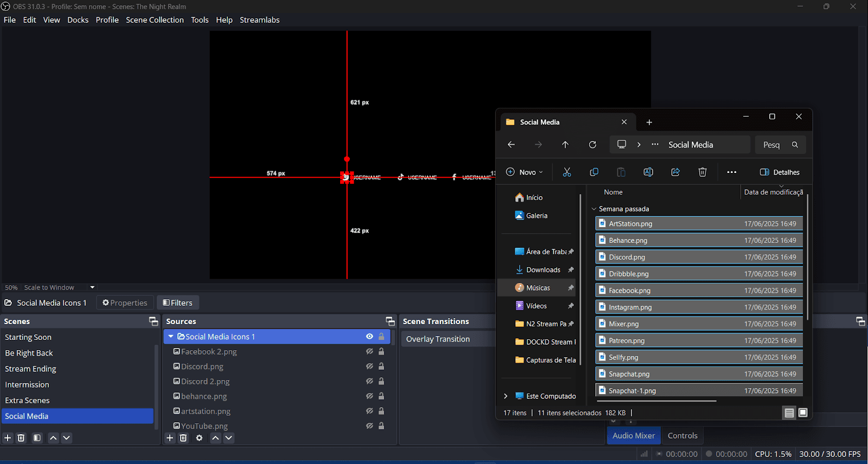Open source Properties button

[x=125, y=303]
